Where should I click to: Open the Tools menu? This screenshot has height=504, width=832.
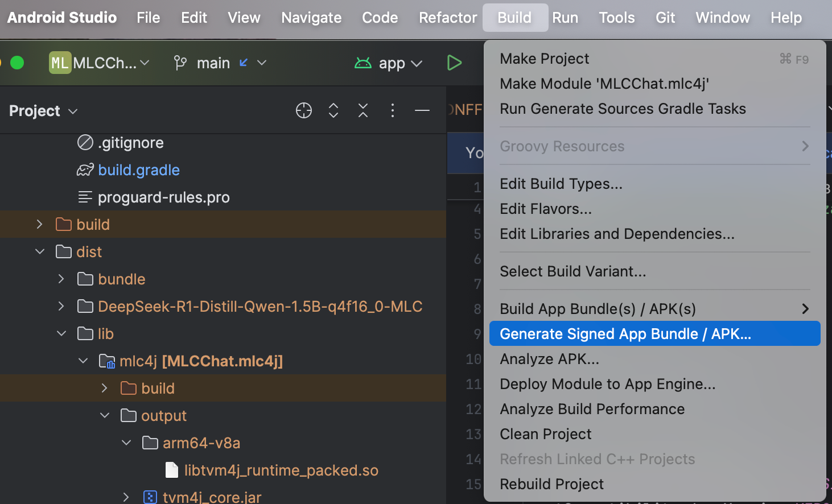coord(617,18)
